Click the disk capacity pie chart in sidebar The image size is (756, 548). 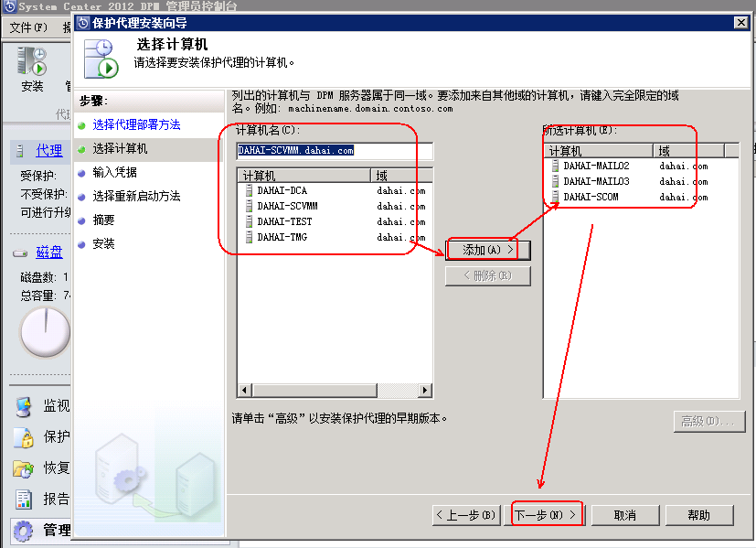click(x=45, y=332)
